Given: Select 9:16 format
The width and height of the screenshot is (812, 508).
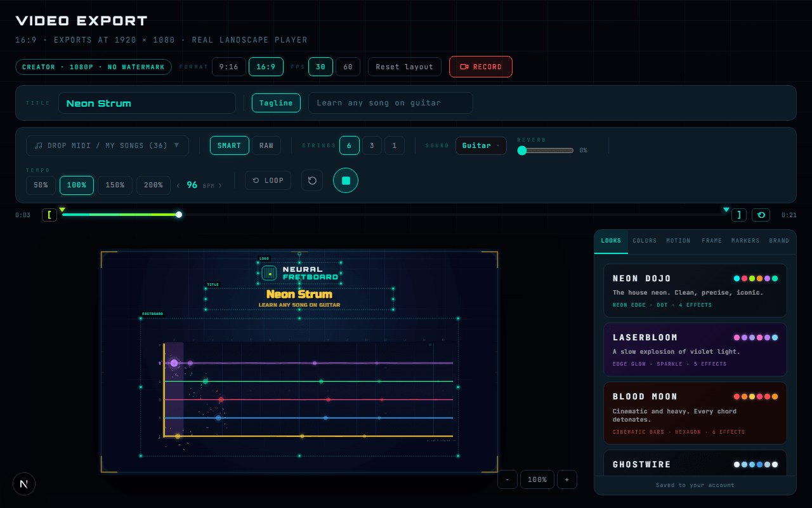Looking at the screenshot, I should (229, 67).
